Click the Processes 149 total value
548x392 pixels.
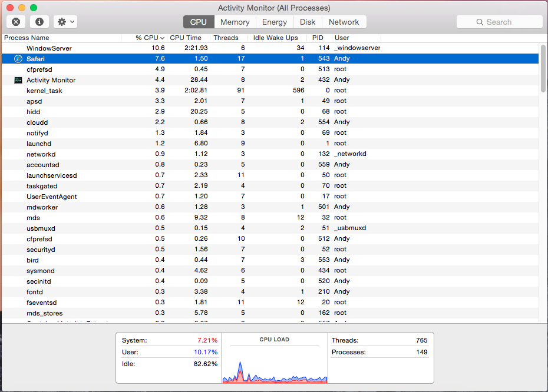(422, 352)
